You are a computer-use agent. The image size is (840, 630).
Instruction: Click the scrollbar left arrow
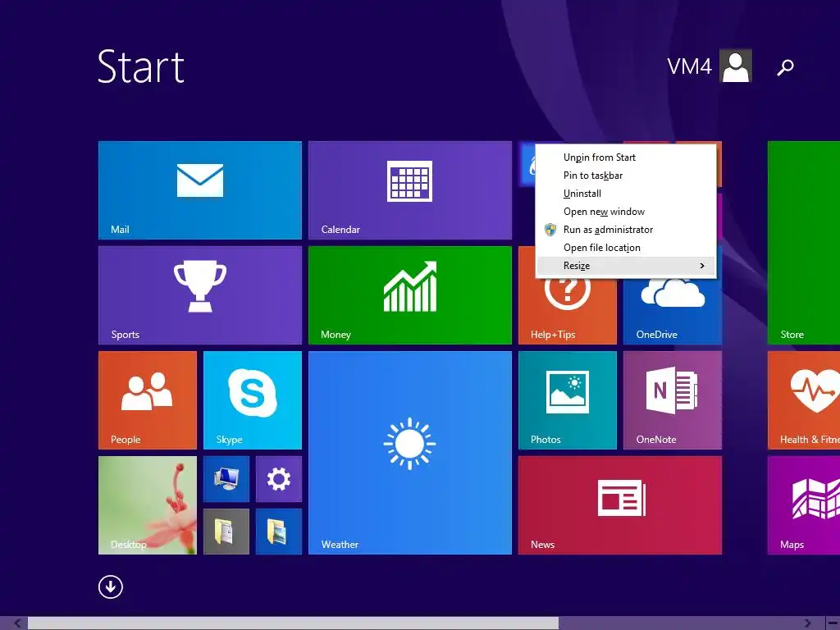point(18,623)
